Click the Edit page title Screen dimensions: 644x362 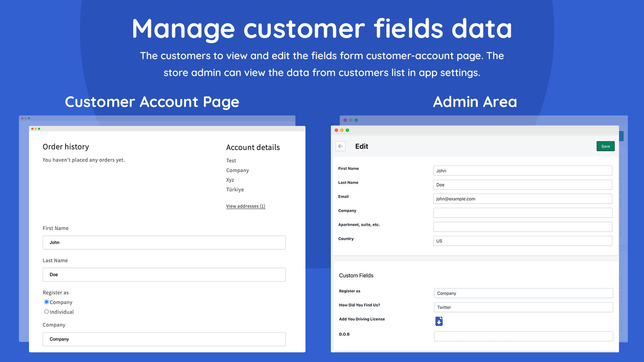(361, 146)
